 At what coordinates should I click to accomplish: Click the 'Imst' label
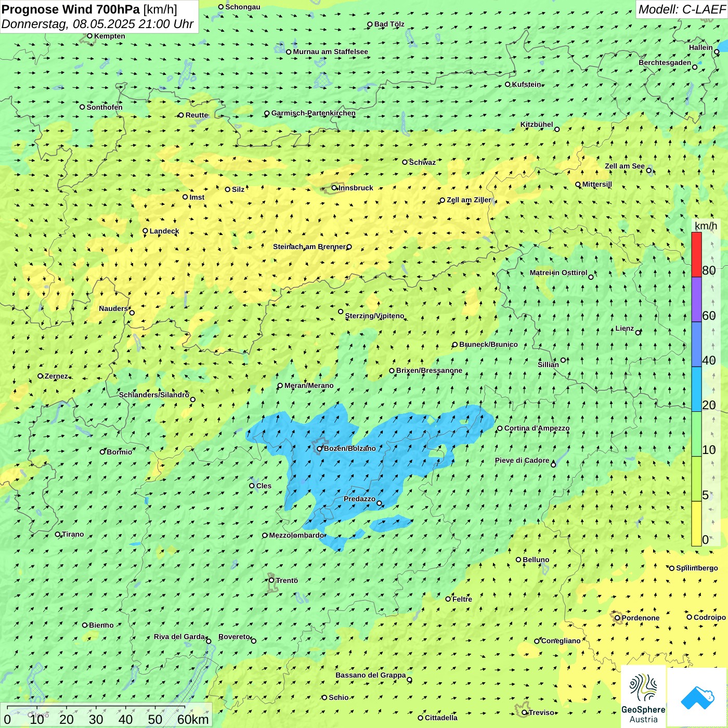(197, 197)
